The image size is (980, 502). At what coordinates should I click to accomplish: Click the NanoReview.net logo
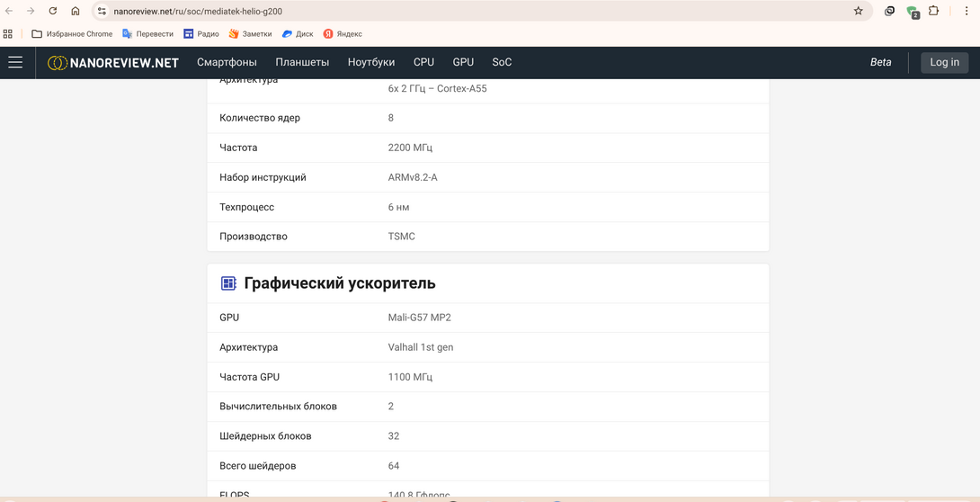(113, 62)
